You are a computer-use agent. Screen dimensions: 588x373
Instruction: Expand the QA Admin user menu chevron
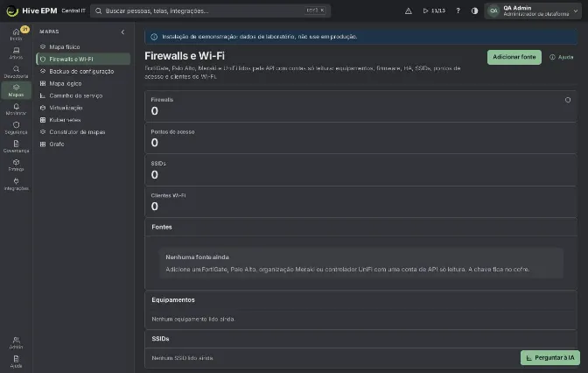coord(576,11)
